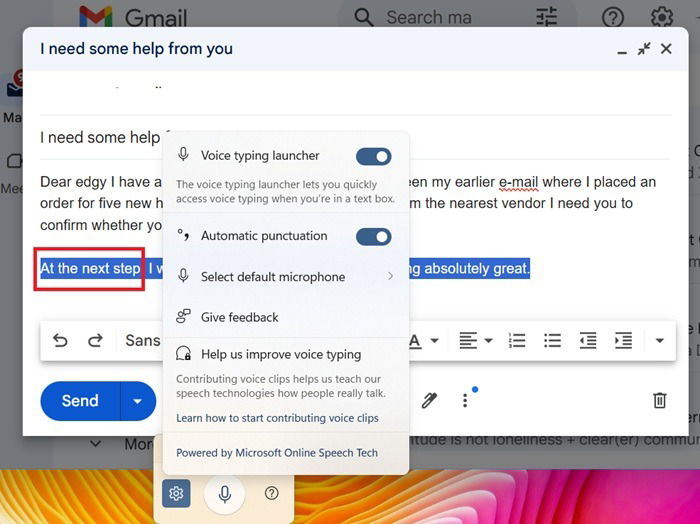Insert a bulleted list
This screenshot has height=524, width=700.
point(552,341)
